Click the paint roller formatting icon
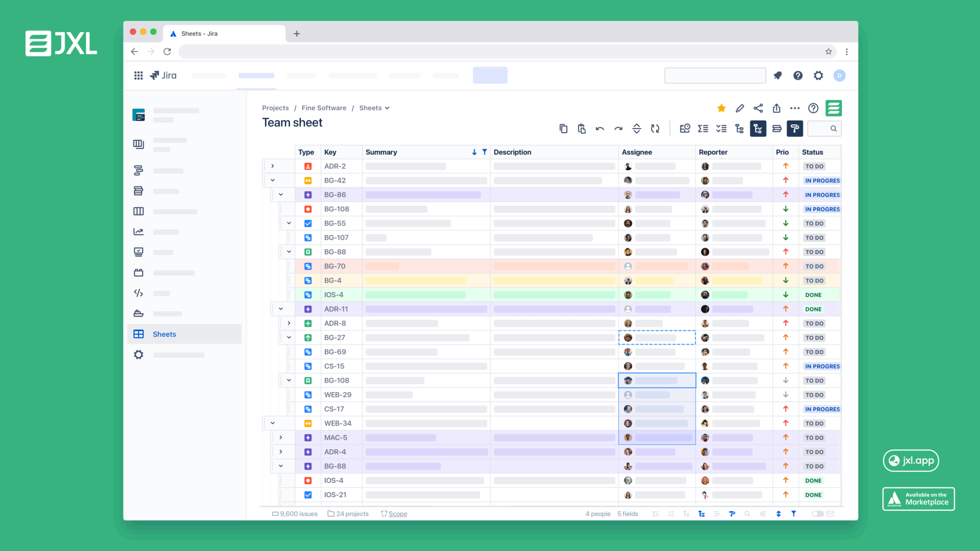980x551 pixels. (794, 129)
